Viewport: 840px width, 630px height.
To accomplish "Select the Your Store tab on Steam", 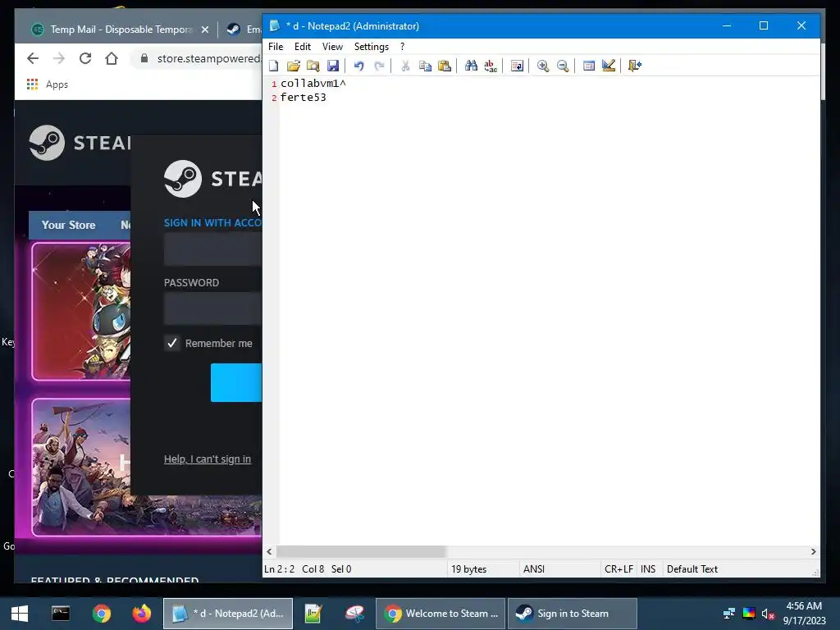I will click(69, 225).
